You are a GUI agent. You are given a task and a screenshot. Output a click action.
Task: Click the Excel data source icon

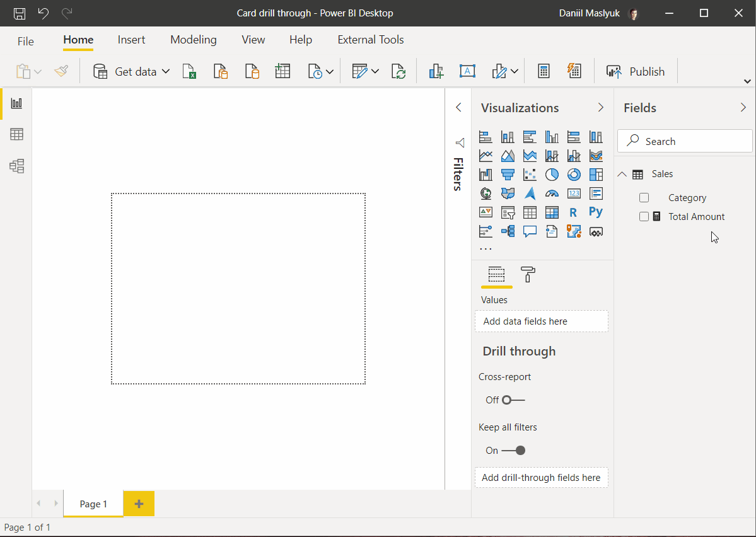190,71
